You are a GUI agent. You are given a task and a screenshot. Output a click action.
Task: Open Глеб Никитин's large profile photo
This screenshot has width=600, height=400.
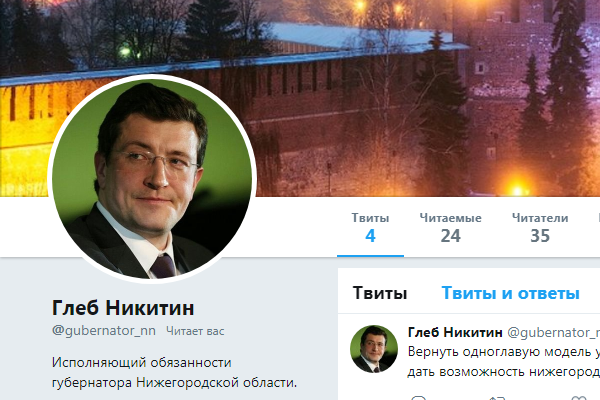(x=152, y=178)
